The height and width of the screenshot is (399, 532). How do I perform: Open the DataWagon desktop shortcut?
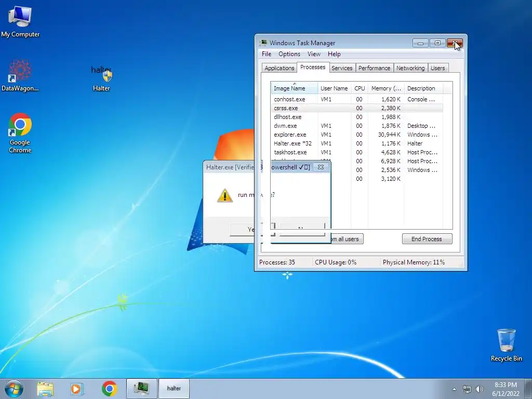(20, 76)
